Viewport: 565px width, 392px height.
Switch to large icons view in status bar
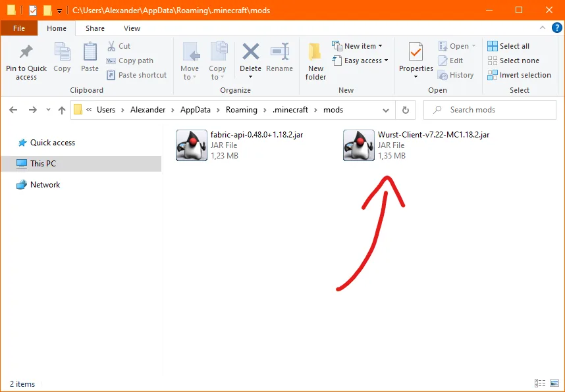point(554,383)
